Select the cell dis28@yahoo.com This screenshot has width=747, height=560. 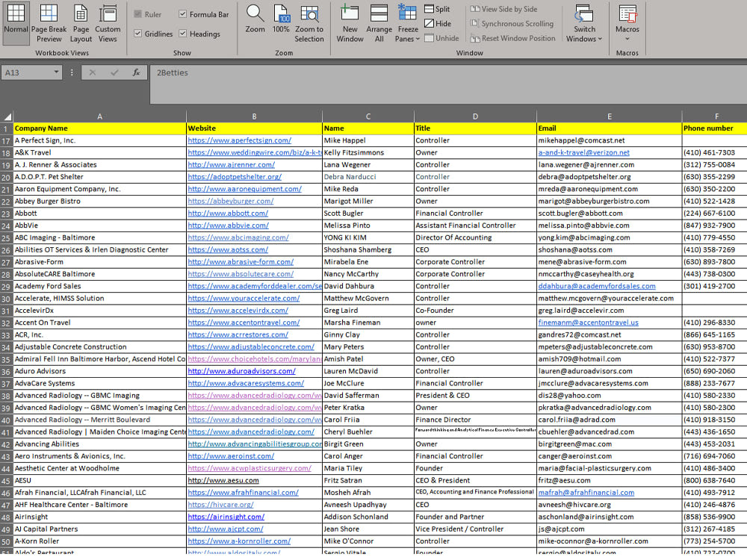609,395
